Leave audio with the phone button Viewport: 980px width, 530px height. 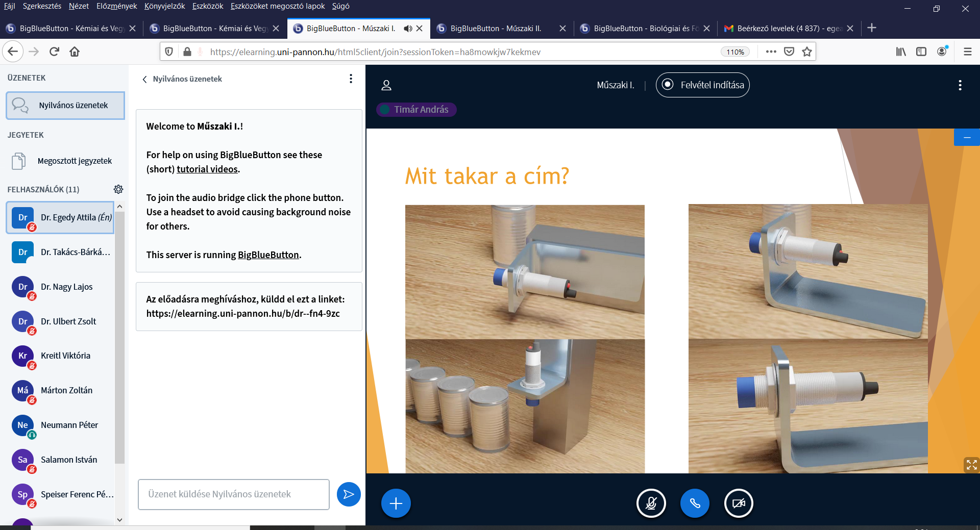[x=695, y=503]
